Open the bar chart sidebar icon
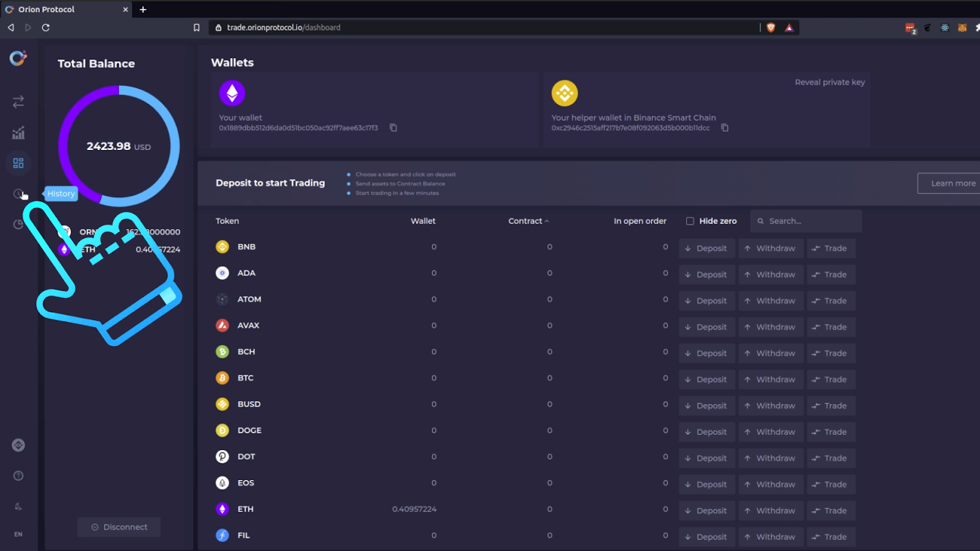The height and width of the screenshot is (551, 980). (x=18, y=132)
